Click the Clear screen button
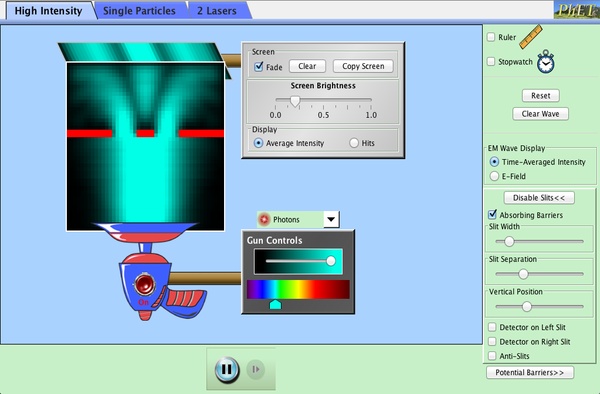600x394 pixels. click(307, 66)
